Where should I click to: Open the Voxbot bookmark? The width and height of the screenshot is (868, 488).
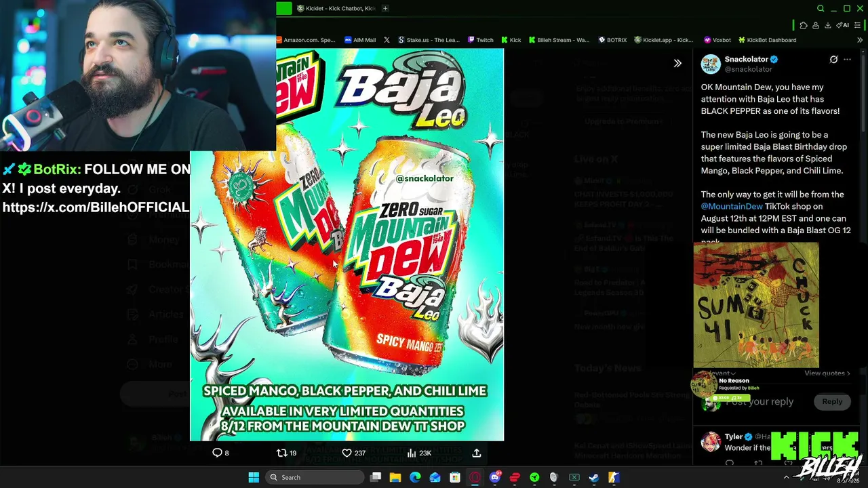(717, 40)
